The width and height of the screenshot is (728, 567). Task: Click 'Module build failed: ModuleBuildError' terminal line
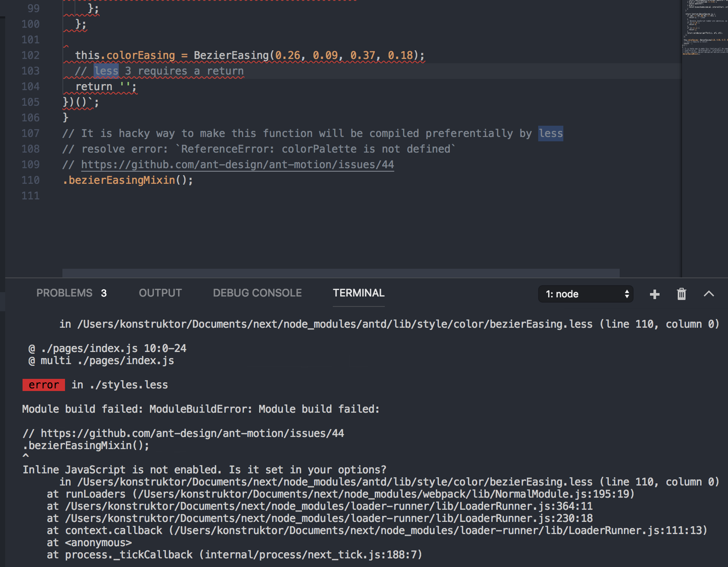click(201, 409)
